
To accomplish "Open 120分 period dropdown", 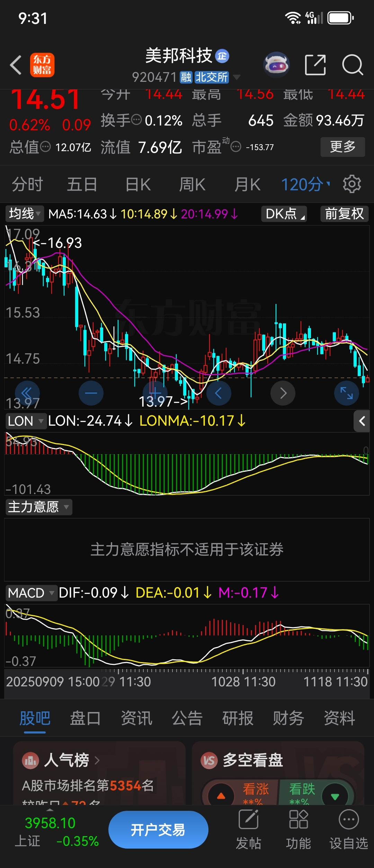I will pyautogui.click(x=305, y=184).
